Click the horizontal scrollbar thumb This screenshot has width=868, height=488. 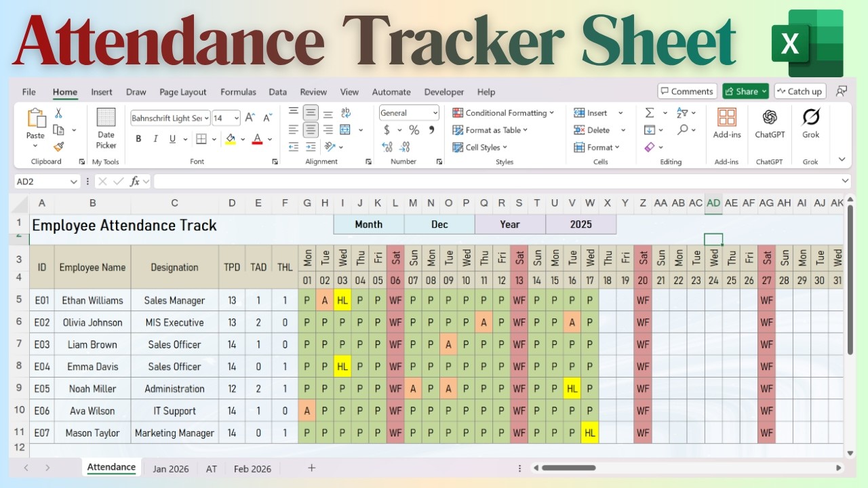tap(568, 468)
